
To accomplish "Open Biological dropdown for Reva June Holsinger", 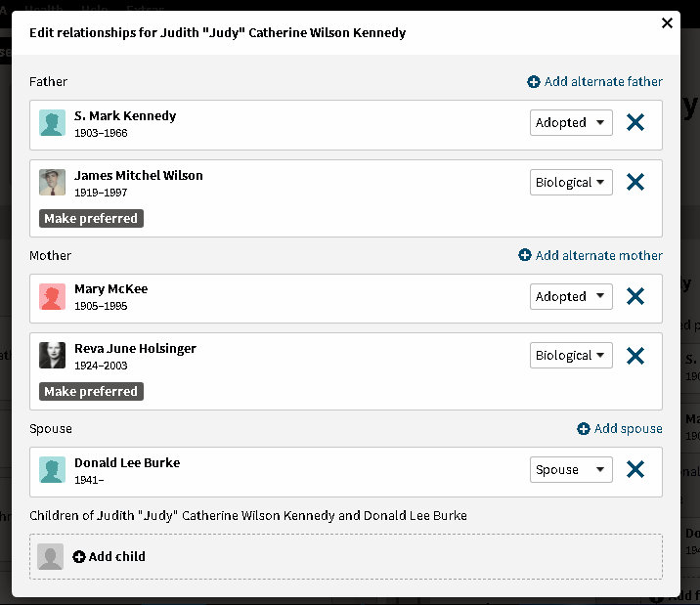I will (x=571, y=356).
